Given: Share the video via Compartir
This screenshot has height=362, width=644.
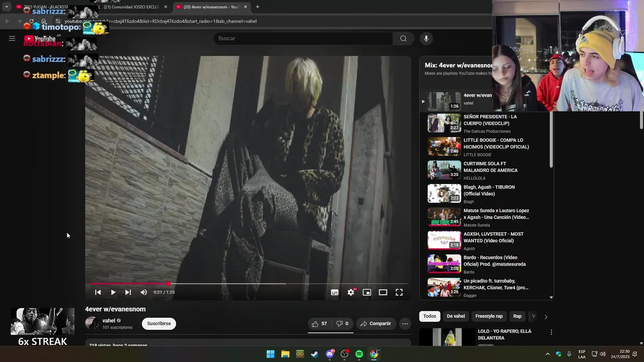Looking at the screenshot, I should click(376, 324).
